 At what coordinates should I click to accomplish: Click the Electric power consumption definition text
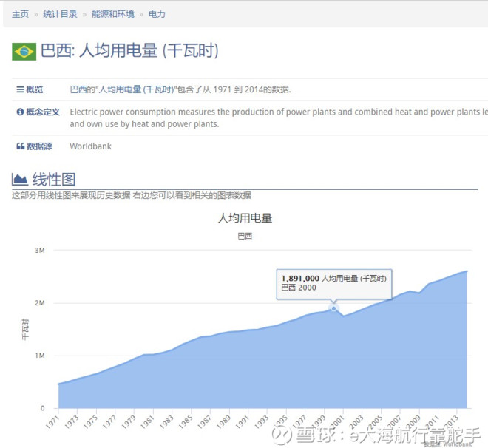coord(279,118)
